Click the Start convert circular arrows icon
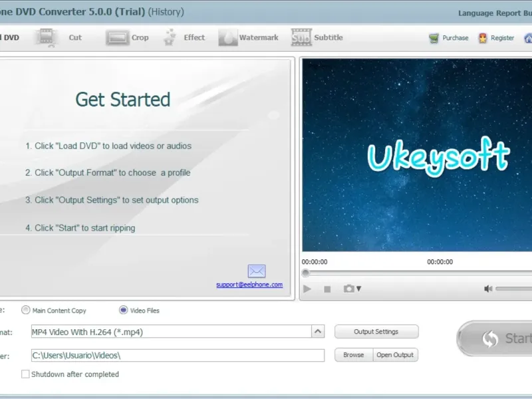Screen dimensions: 532x399 [490, 338]
